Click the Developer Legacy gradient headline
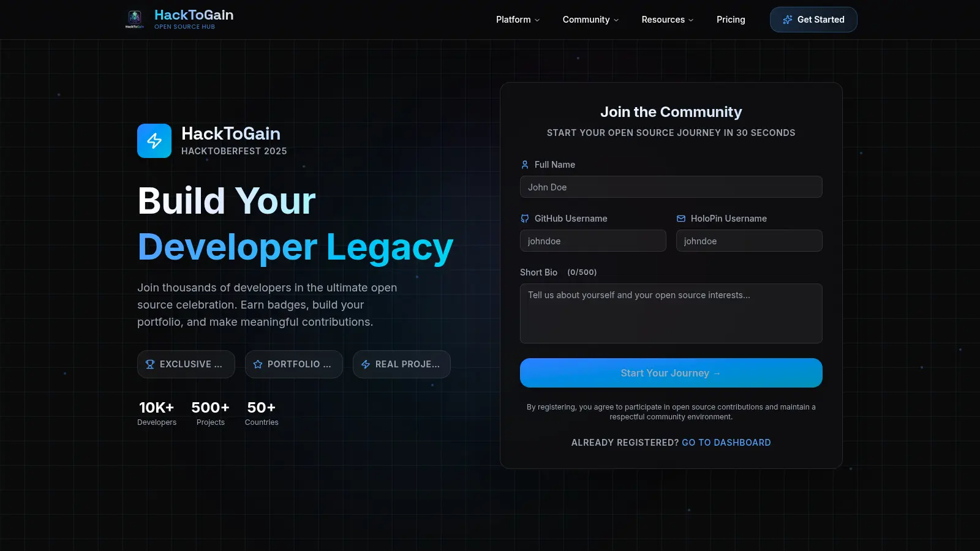This screenshot has height=551, width=980. click(295, 247)
